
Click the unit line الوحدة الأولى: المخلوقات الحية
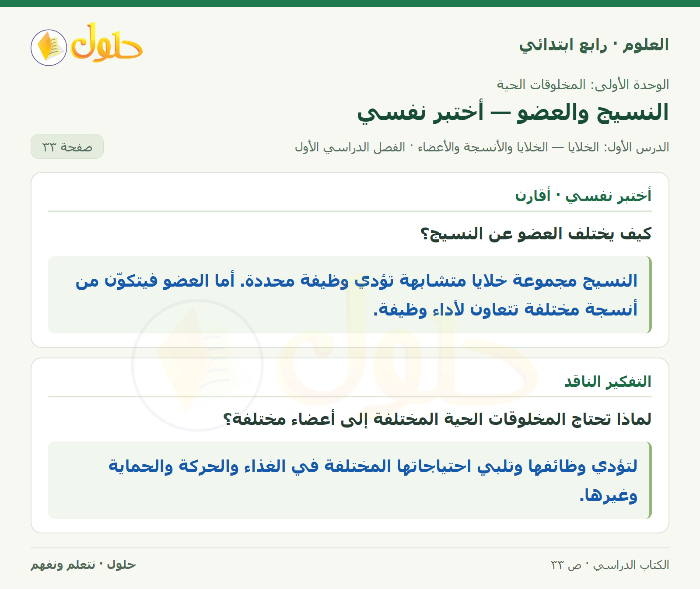click(583, 84)
